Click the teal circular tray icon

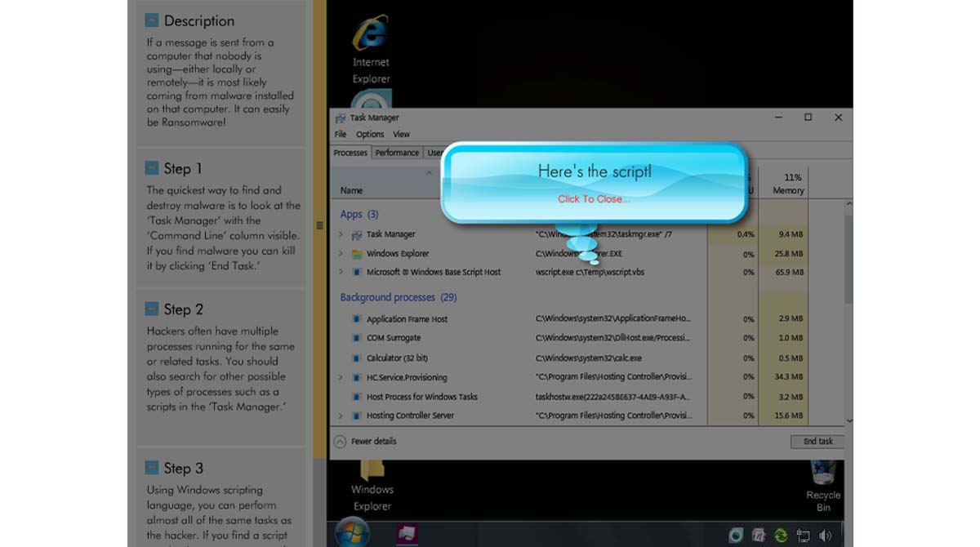[x=736, y=536]
